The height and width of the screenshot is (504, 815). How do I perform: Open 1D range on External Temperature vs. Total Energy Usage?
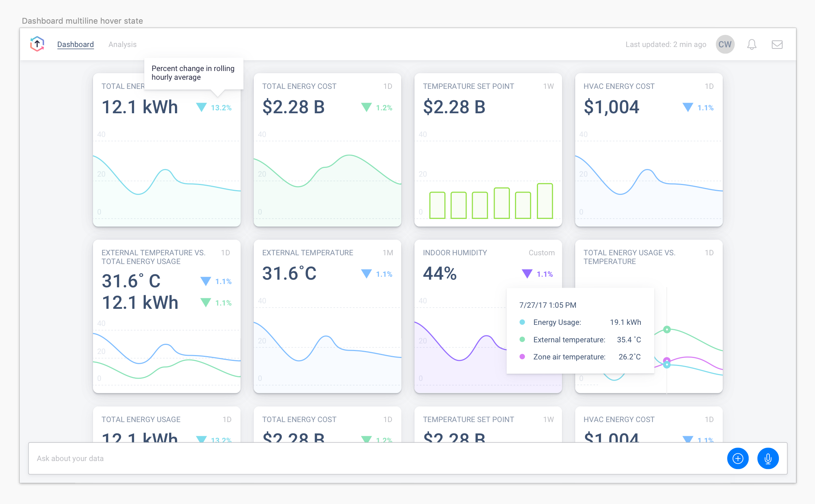[x=226, y=253]
